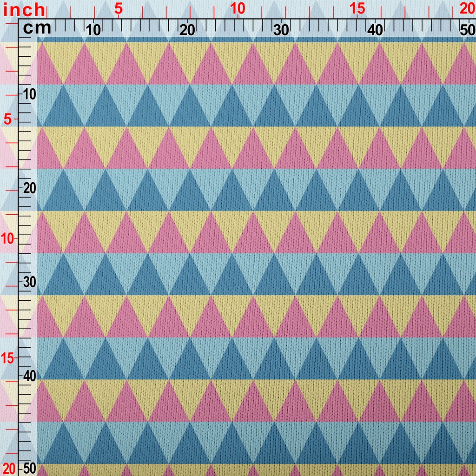Pick the 10 cm mark on top ruler

coord(93,30)
